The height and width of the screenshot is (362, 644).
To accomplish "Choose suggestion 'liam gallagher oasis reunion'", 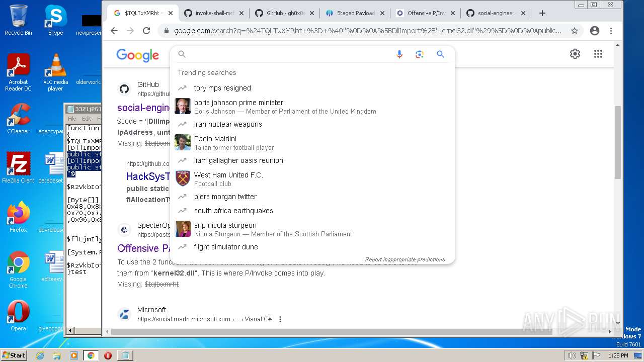I will click(312, 160).
